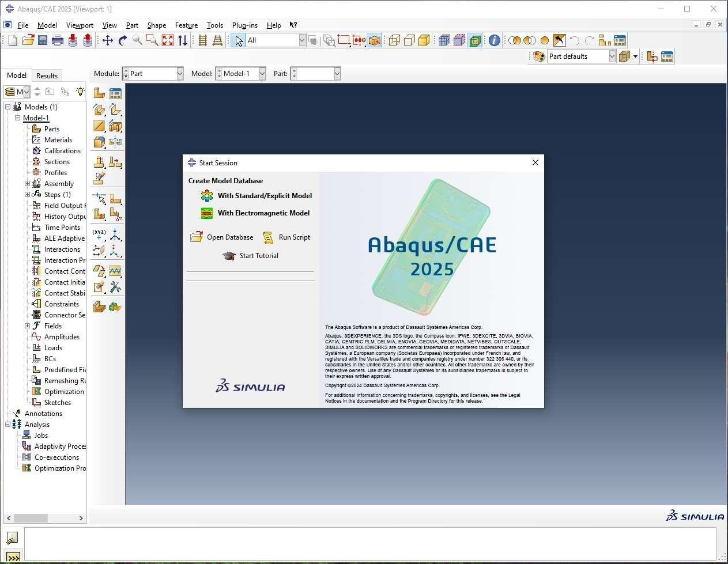Image resolution: width=728 pixels, height=564 pixels.
Task: Select the Magnify View tool
Action: pos(137,40)
